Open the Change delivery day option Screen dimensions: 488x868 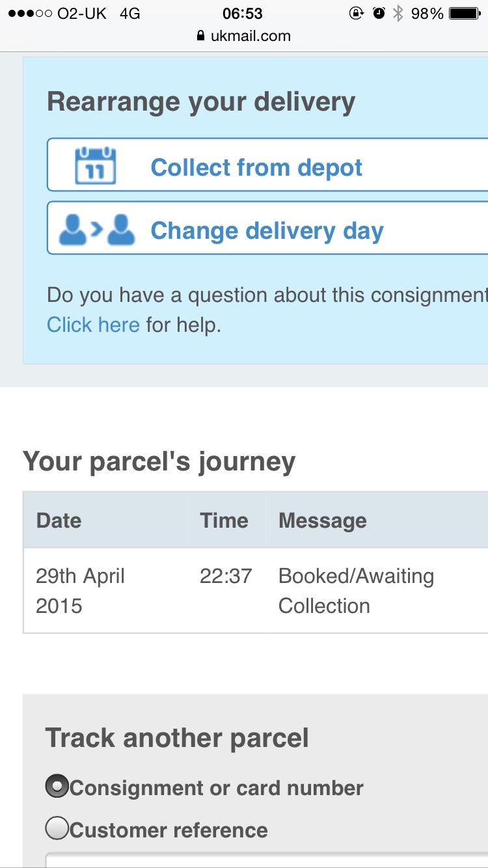(x=267, y=228)
